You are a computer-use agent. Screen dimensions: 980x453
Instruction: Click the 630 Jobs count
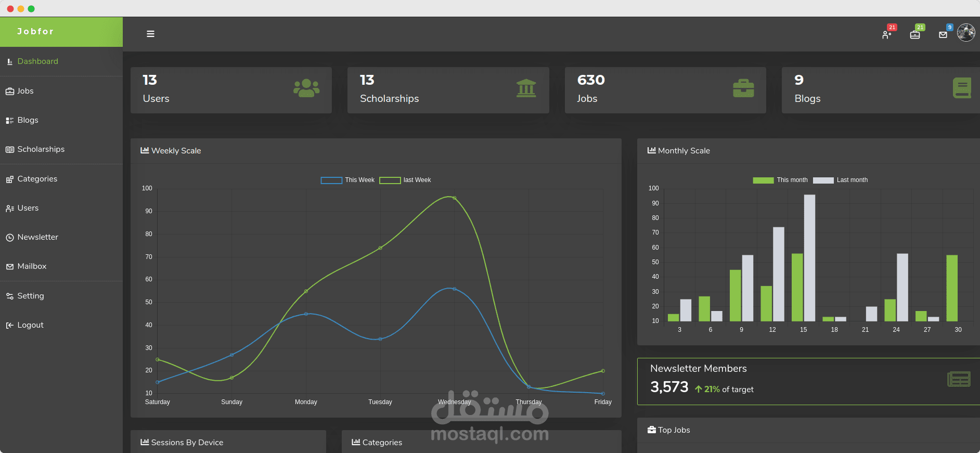591,80
